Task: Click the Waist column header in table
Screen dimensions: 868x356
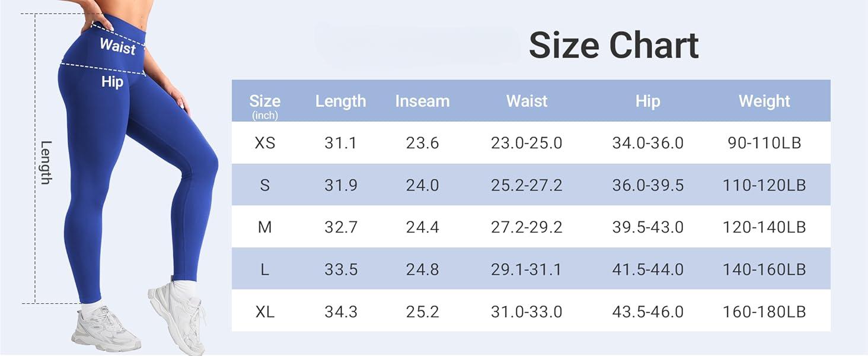Action: coord(526,101)
